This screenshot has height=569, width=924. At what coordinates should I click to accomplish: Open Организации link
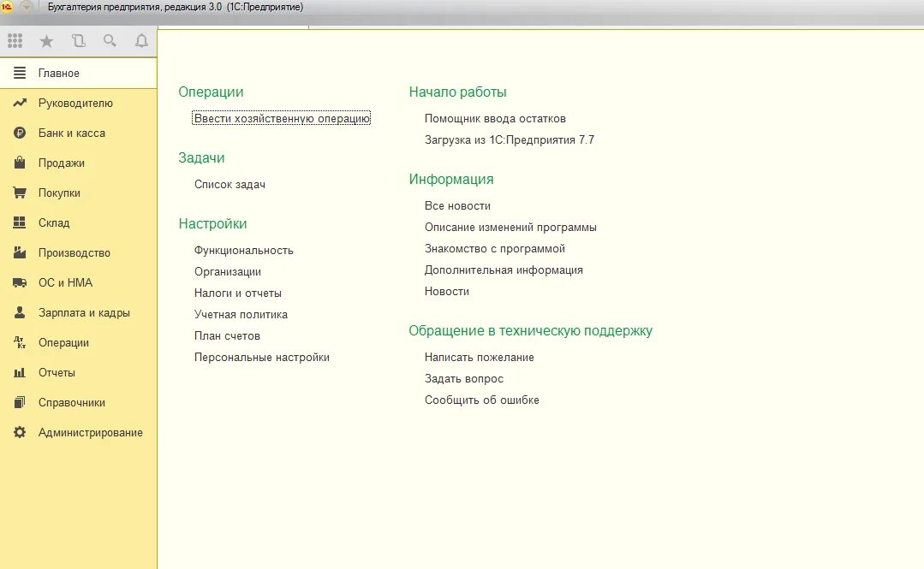(228, 271)
